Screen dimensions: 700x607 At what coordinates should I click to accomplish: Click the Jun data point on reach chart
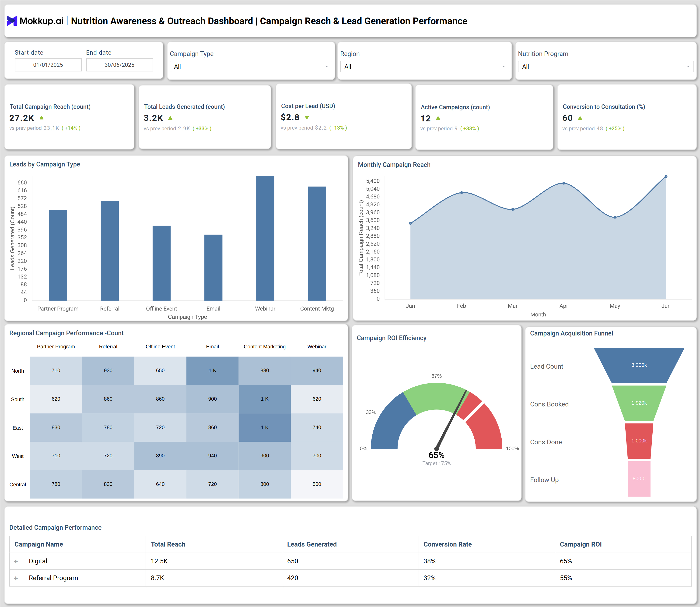pyautogui.click(x=666, y=176)
